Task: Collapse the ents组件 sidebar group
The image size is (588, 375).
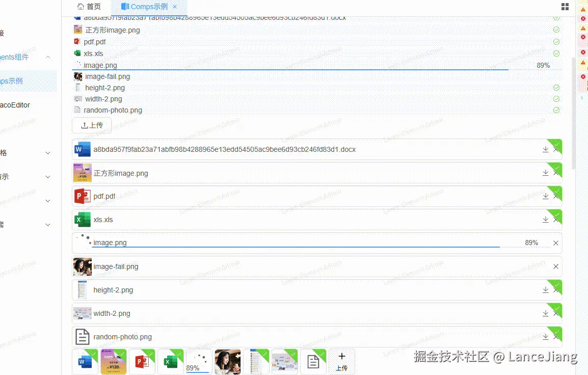Action: [48, 57]
